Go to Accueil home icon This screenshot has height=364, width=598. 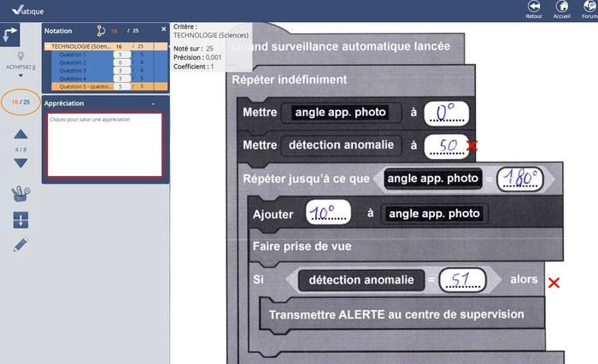[561, 7]
